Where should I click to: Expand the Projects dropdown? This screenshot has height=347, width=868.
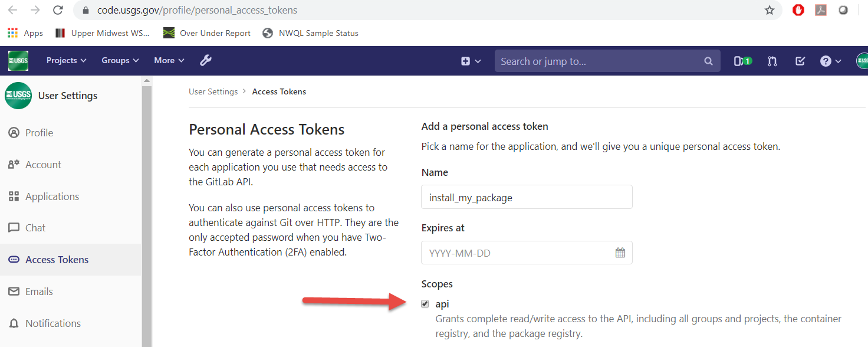tap(67, 60)
